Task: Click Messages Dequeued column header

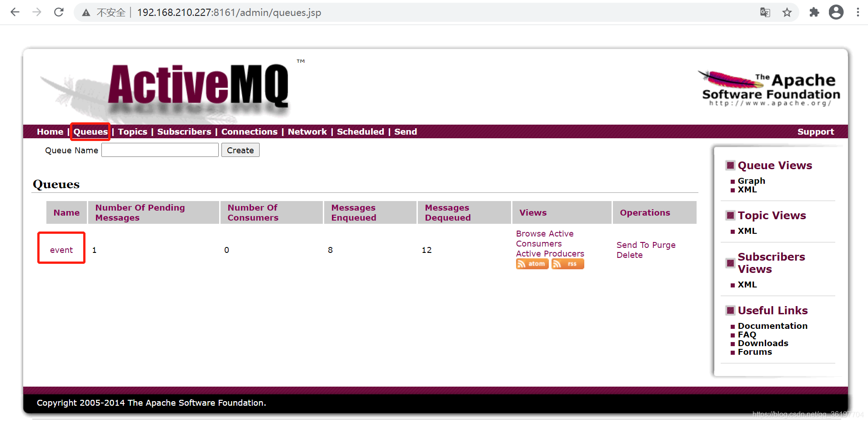Action: pyautogui.click(x=464, y=212)
